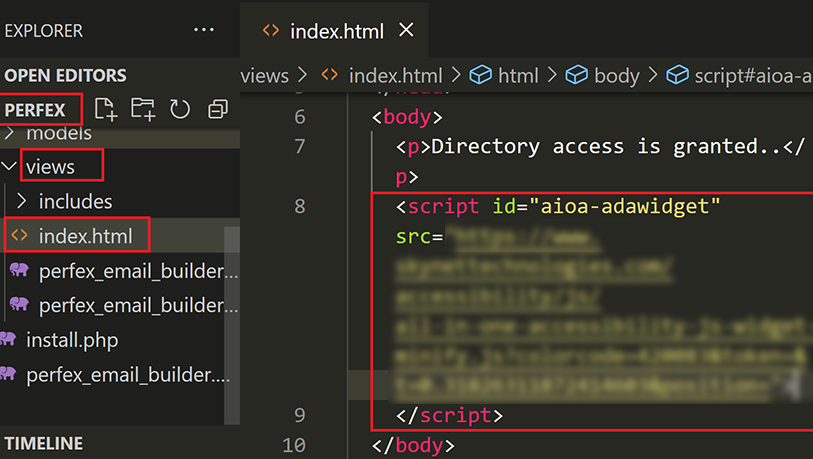Collapse all folders in Explorer icon

pos(218,109)
